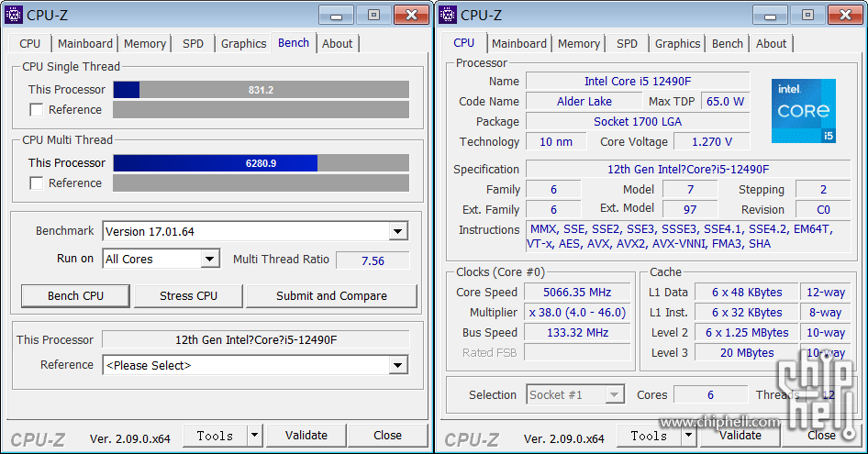Image resolution: width=868 pixels, height=454 pixels.
Task: Switch to Mainboard tab in right window
Action: [519, 44]
